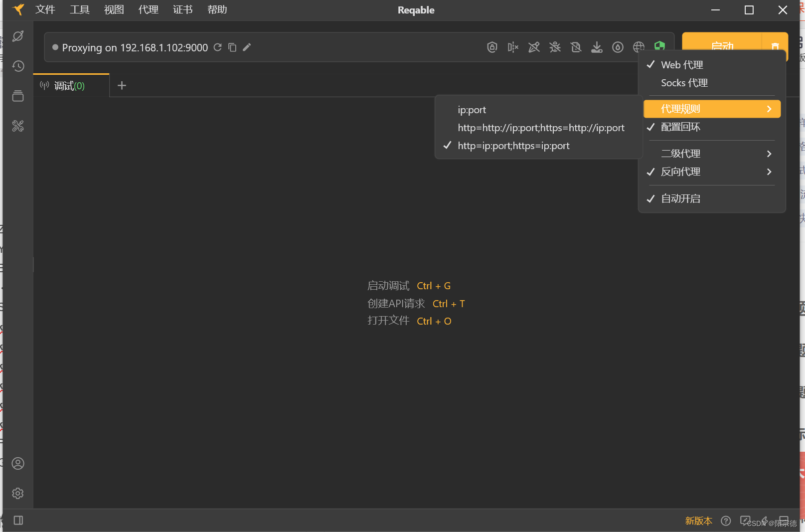The image size is (805, 532).
Task: Open the 文件 menu
Action: pos(45,9)
